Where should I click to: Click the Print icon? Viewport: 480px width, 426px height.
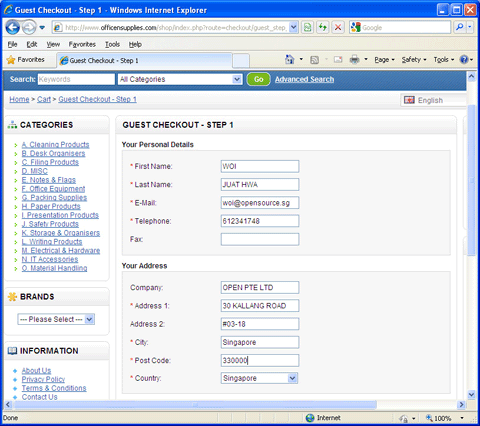click(x=355, y=60)
